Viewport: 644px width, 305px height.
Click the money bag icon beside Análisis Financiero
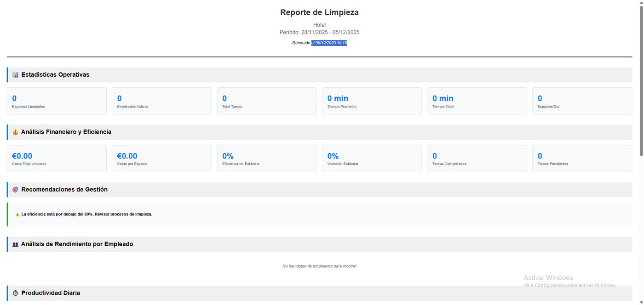tap(16, 132)
